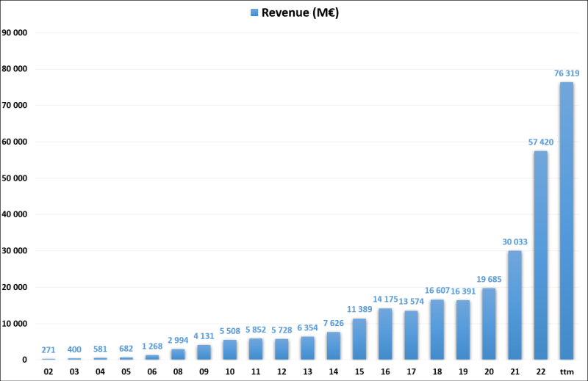Select the bar for year 16
Viewport: 588px width, 381px height.
(x=385, y=334)
